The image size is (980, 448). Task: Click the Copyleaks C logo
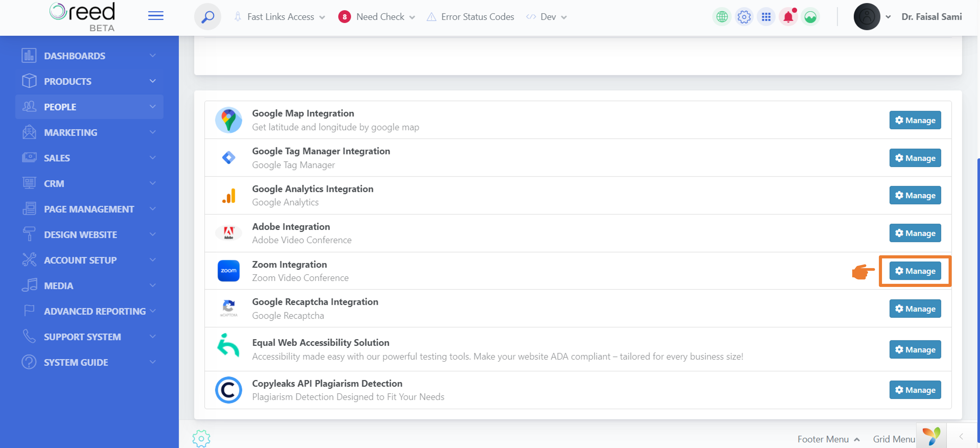click(x=228, y=390)
